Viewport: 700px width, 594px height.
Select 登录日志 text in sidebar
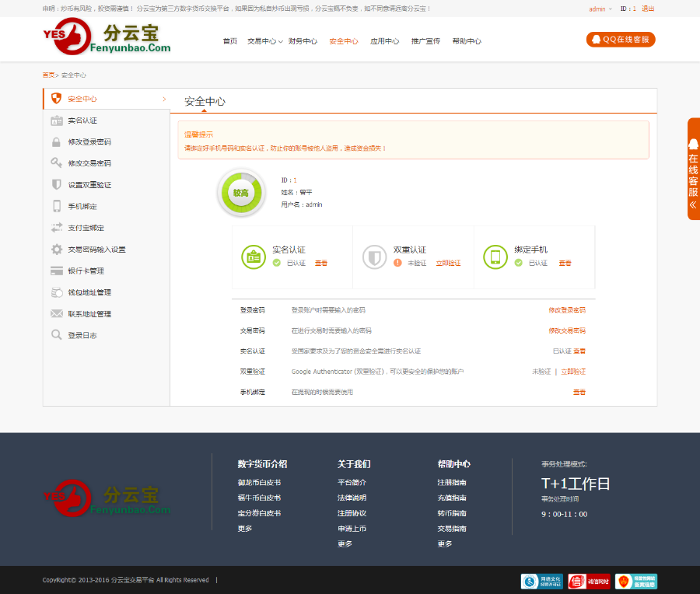[x=82, y=335]
